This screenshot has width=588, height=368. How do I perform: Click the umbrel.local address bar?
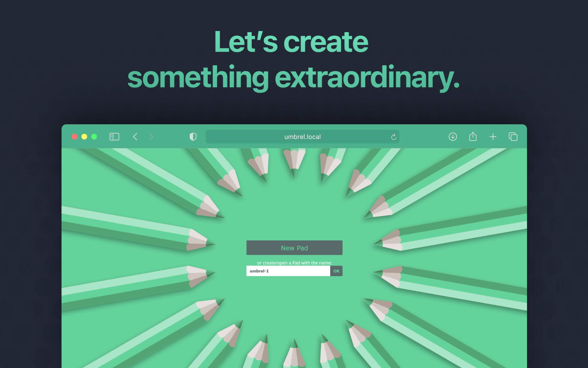click(x=302, y=137)
